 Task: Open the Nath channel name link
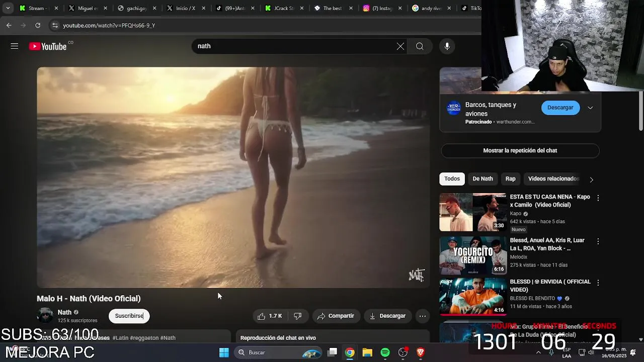pos(64,312)
